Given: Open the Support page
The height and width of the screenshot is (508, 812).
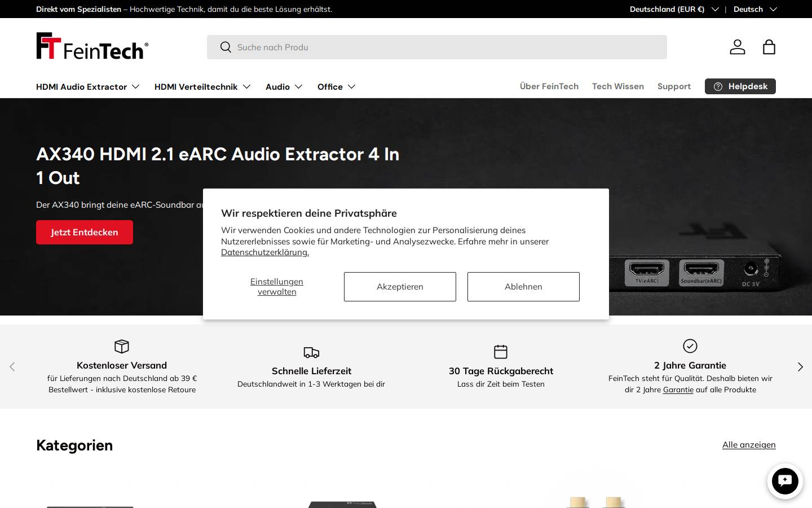Looking at the screenshot, I should [x=674, y=86].
